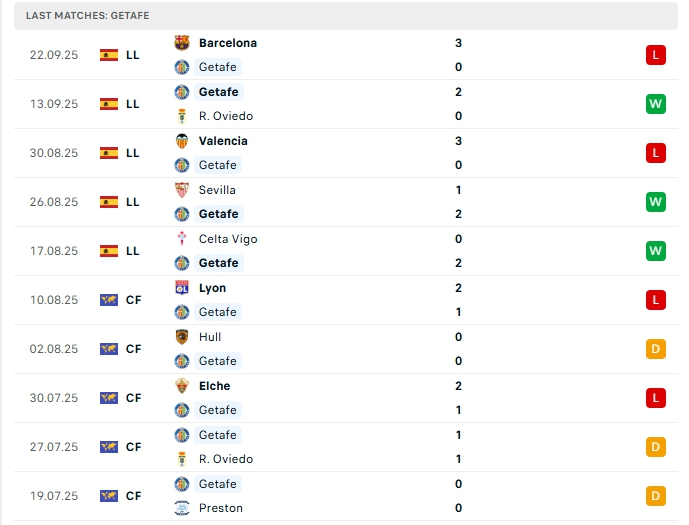Click the orange D badge for Hull match

click(x=656, y=349)
